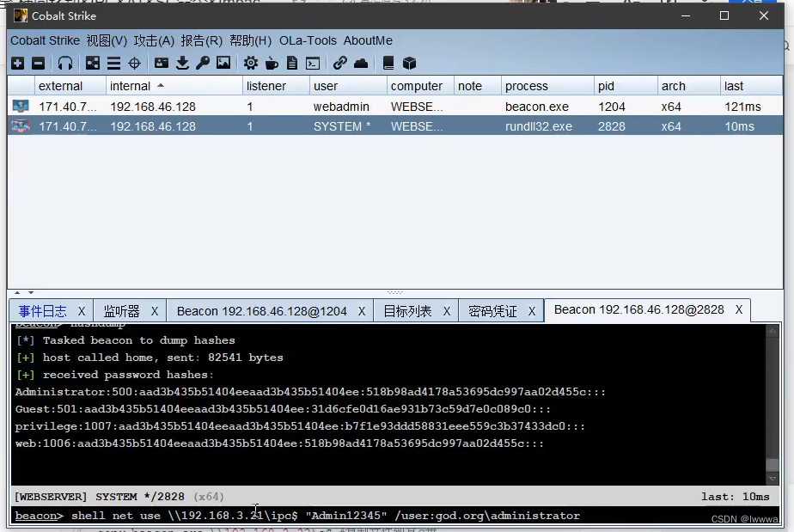Close the 监听器 tab
794x532 pixels.
pyautogui.click(x=155, y=311)
